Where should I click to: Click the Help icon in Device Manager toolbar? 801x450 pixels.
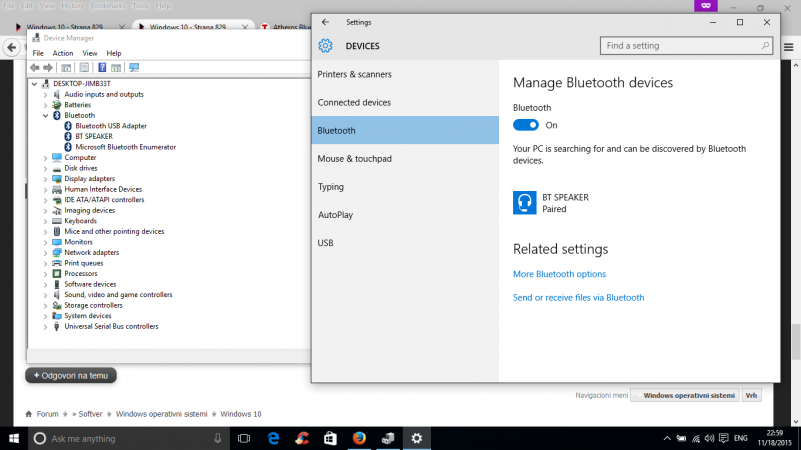tap(102, 67)
